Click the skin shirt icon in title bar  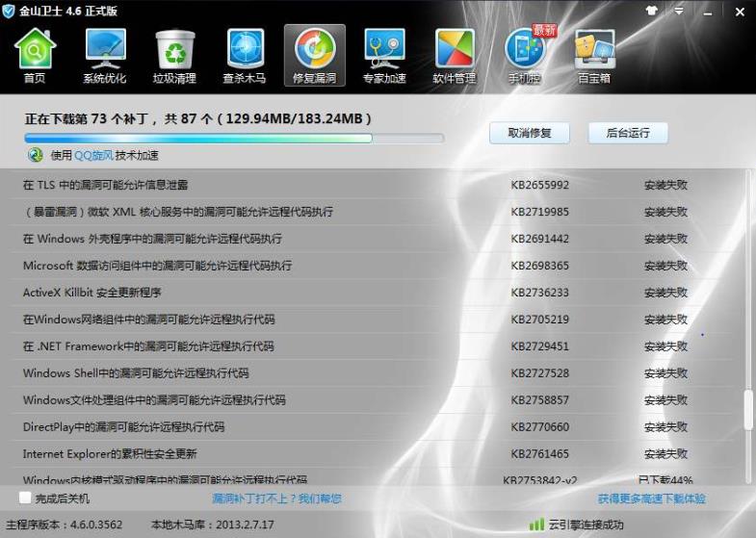[x=651, y=11]
